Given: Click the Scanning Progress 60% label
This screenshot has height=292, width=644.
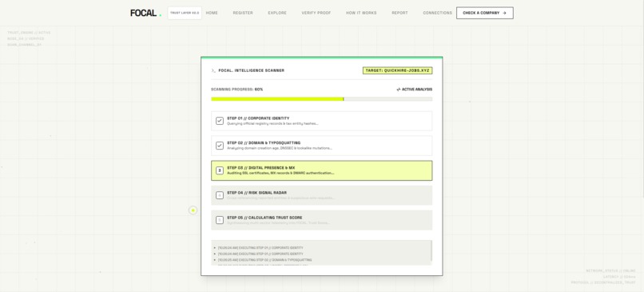Looking at the screenshot, I should click(237, 90).
